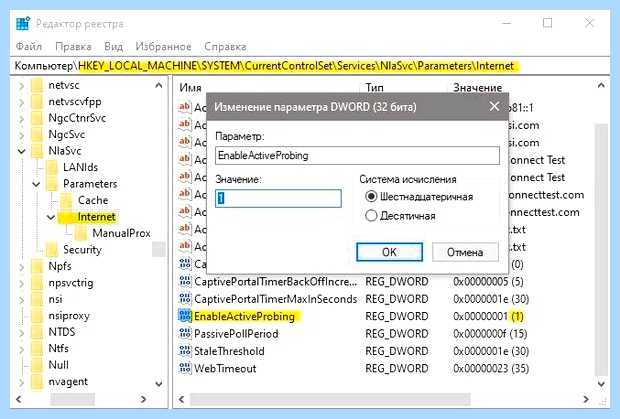This screenshot has width=620, height=419.
Task: Click the Значение column header
Action: [478, 87]
